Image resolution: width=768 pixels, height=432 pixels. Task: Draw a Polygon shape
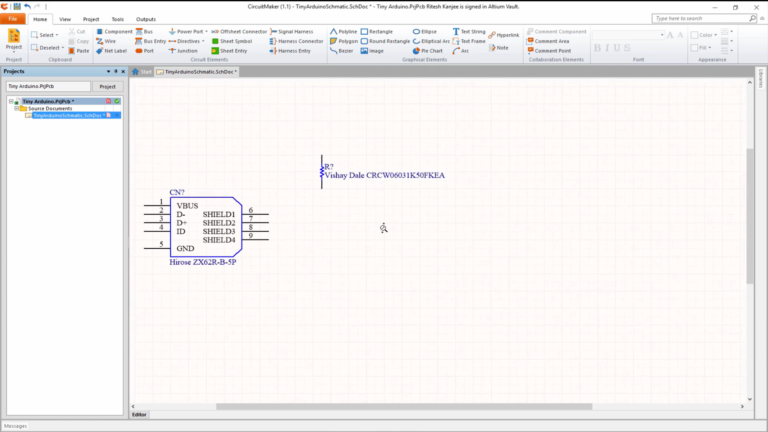click(x=344, y=41)
